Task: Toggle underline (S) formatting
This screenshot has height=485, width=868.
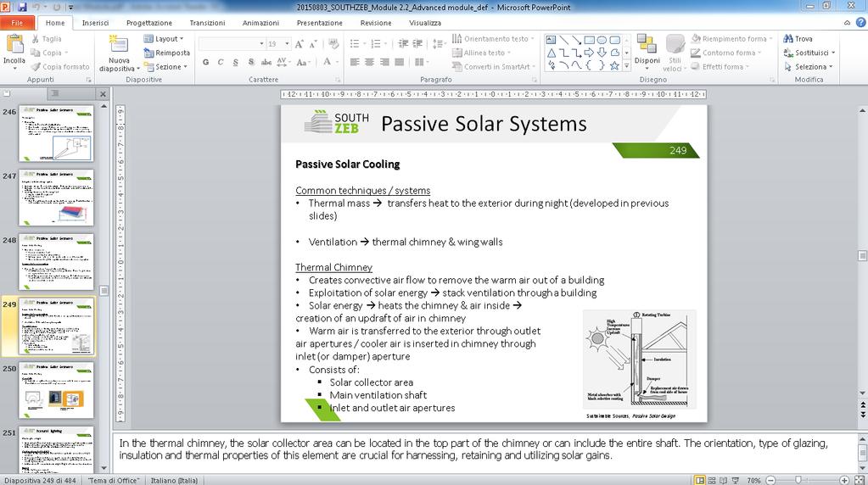Action: [235, 62]
